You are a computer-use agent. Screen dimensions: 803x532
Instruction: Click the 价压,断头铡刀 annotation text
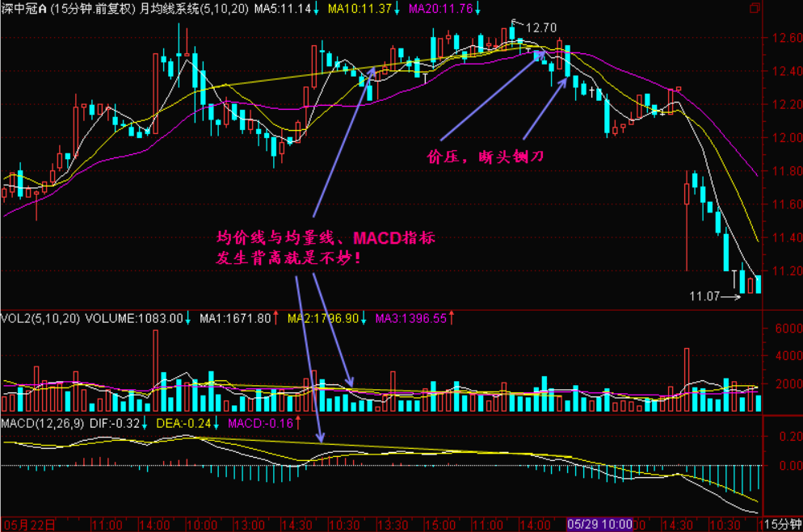(485, 157)
